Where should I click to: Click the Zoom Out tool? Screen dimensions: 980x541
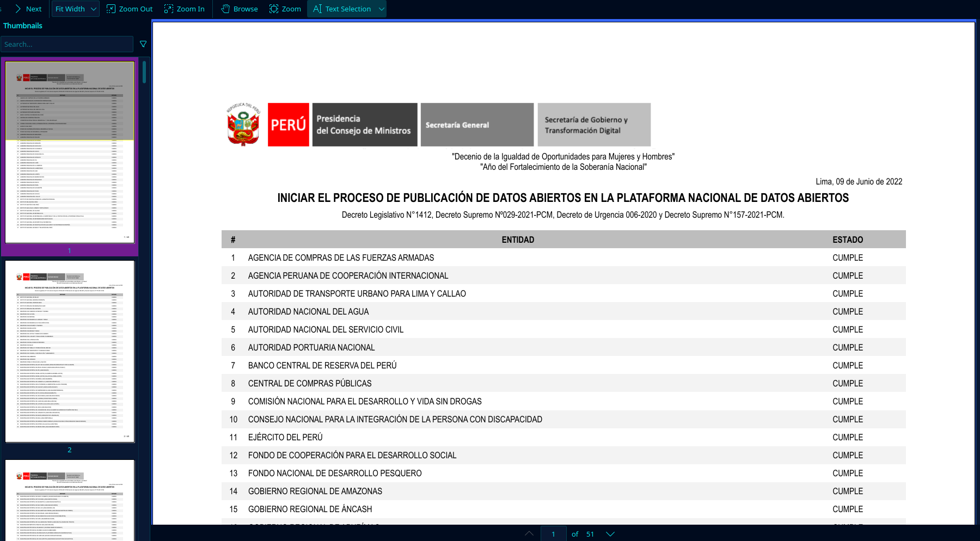130,9
